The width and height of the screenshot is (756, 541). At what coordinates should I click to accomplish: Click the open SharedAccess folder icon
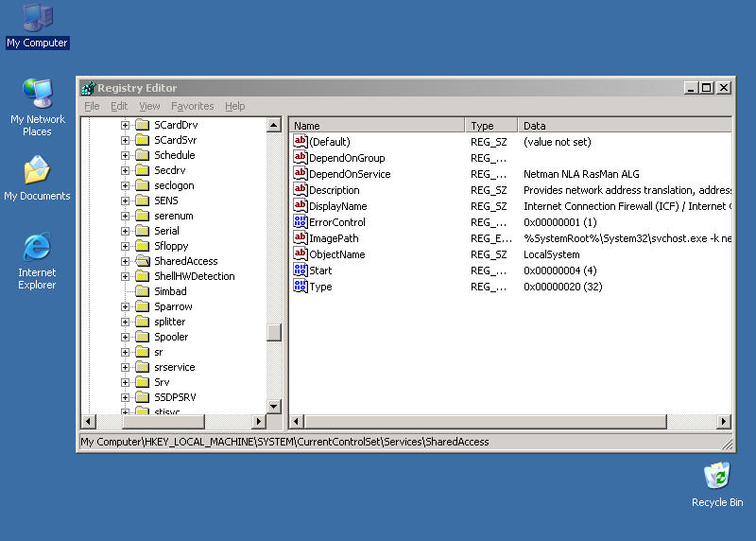click(143, 261)
